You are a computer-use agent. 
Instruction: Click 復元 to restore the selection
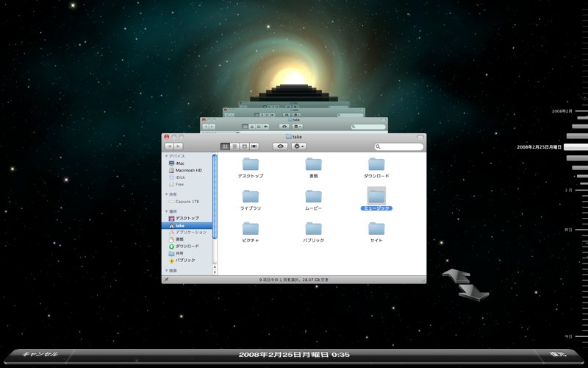(558, 354)
